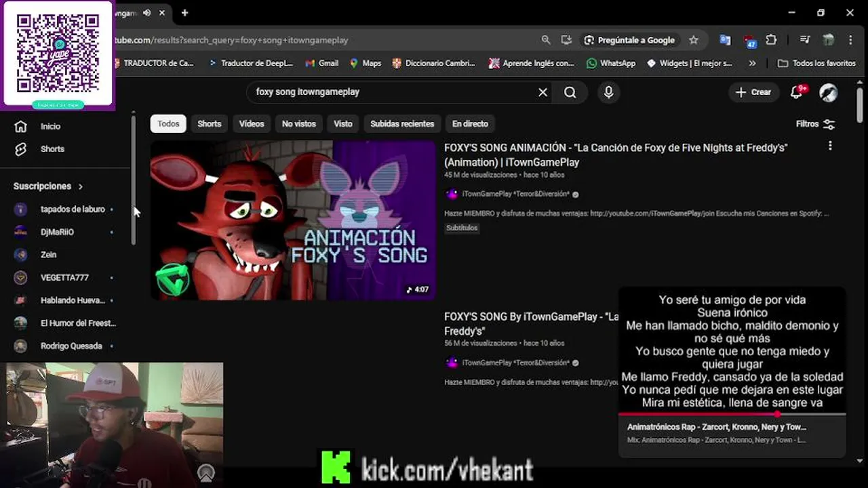This screenshot has width=868, height=488.
Task: Open the Animatrónicos Rap miniplayer title
Action: pos(717,427)
